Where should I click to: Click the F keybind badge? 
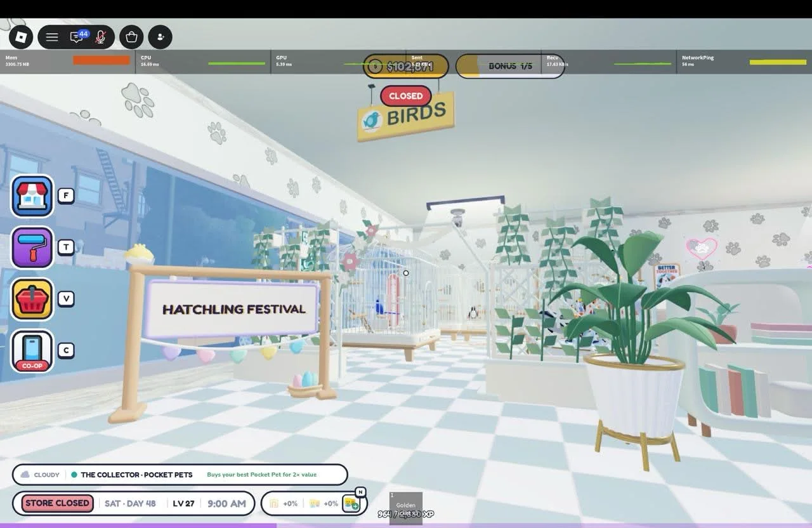[x=66, y=195]
